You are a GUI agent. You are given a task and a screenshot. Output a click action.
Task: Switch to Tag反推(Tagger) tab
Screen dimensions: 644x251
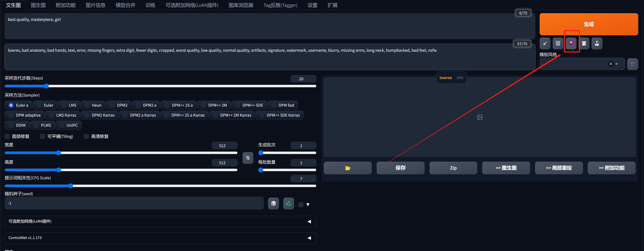(280, 5)
